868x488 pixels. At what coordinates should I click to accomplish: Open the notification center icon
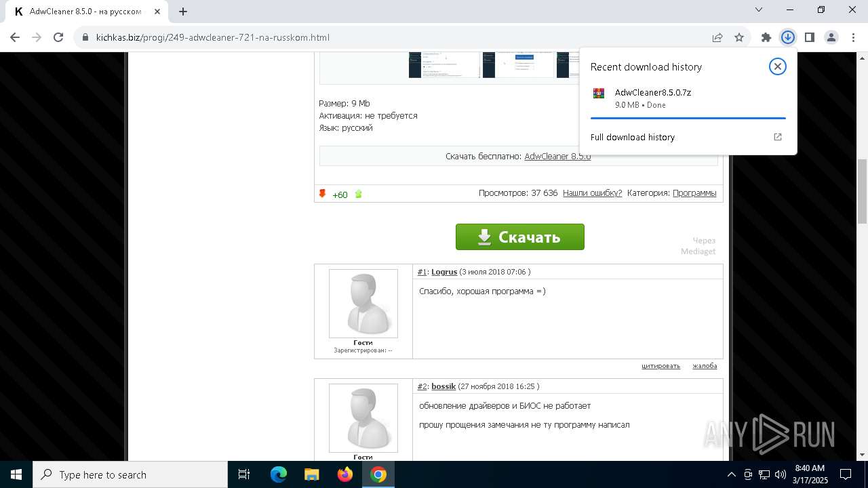coord(846,474)
